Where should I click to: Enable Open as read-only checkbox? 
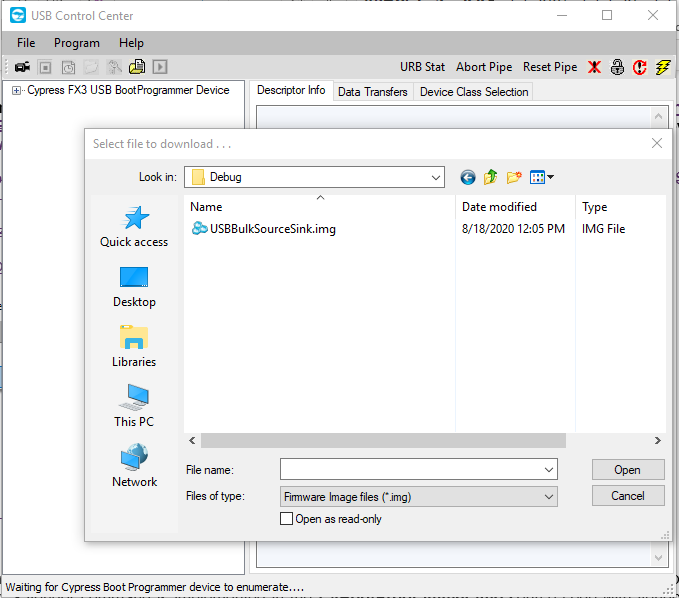(x=286, y=519)
